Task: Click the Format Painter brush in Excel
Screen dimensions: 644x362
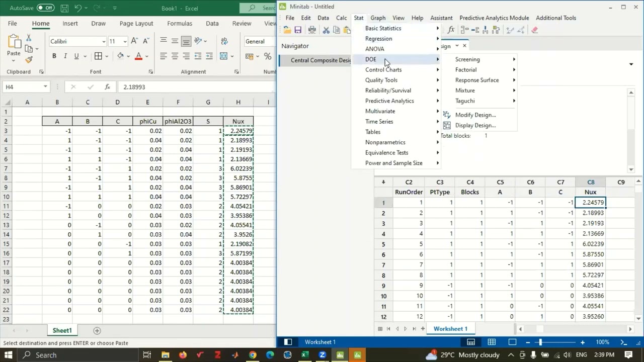Action: point(29,59)
